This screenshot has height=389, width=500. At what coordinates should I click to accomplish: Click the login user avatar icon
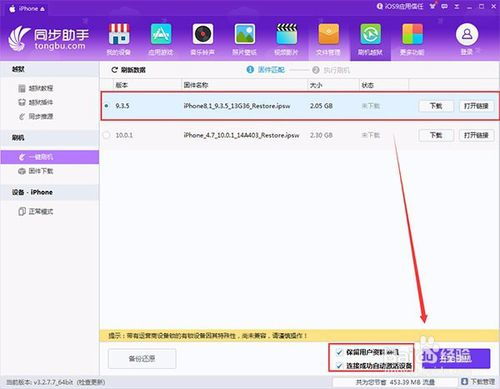tap(467, 34)
